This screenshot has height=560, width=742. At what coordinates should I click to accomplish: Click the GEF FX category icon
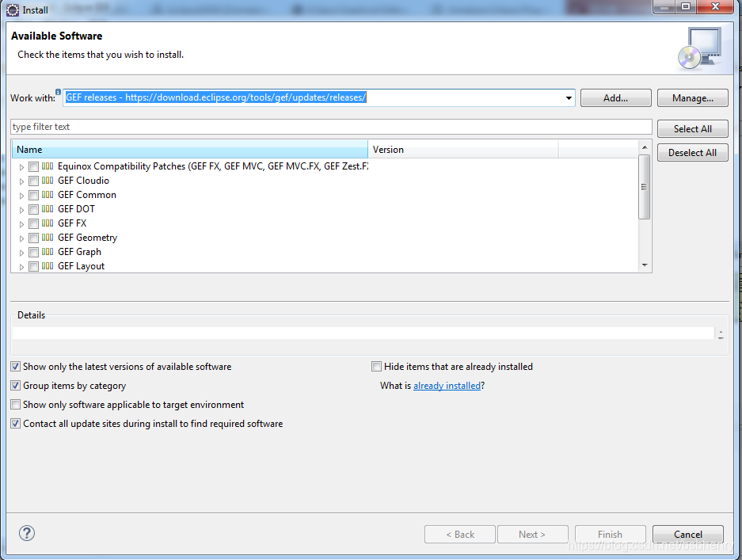[48, 223]
